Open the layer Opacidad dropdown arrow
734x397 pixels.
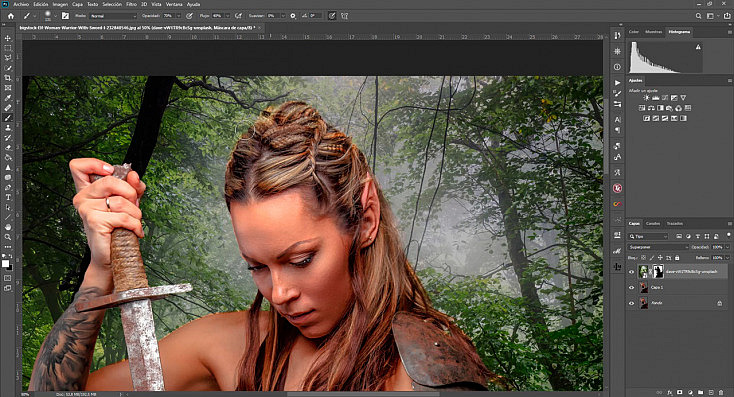727,247
